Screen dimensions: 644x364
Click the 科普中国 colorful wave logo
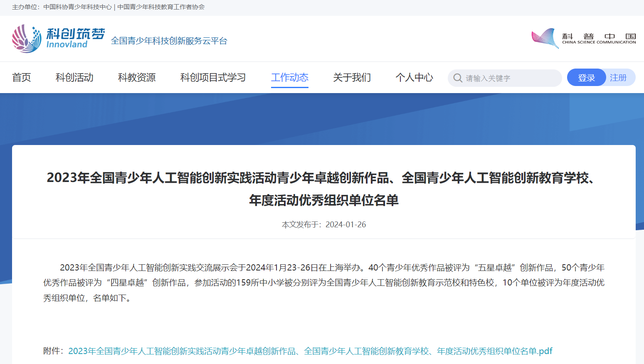[x=545, y=38]
